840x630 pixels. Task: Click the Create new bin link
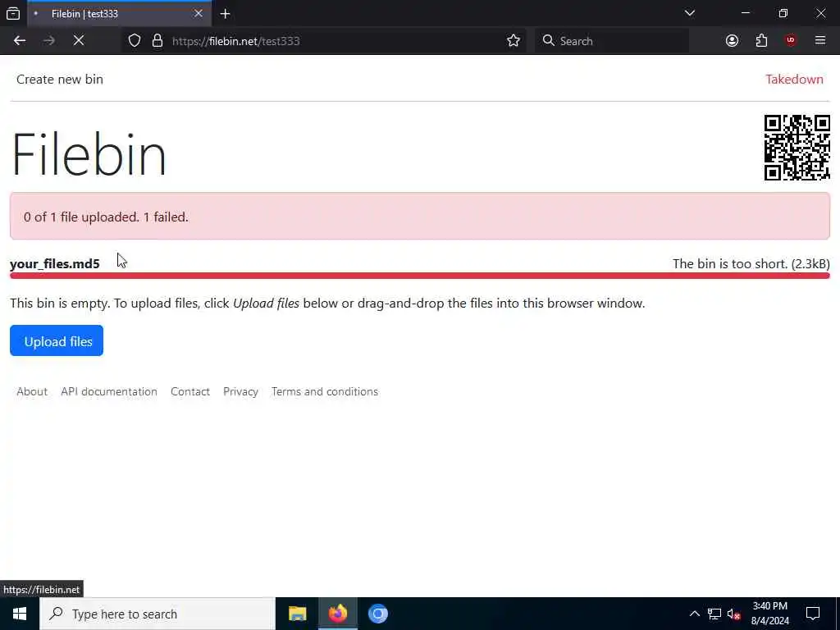tap(59, 80)
